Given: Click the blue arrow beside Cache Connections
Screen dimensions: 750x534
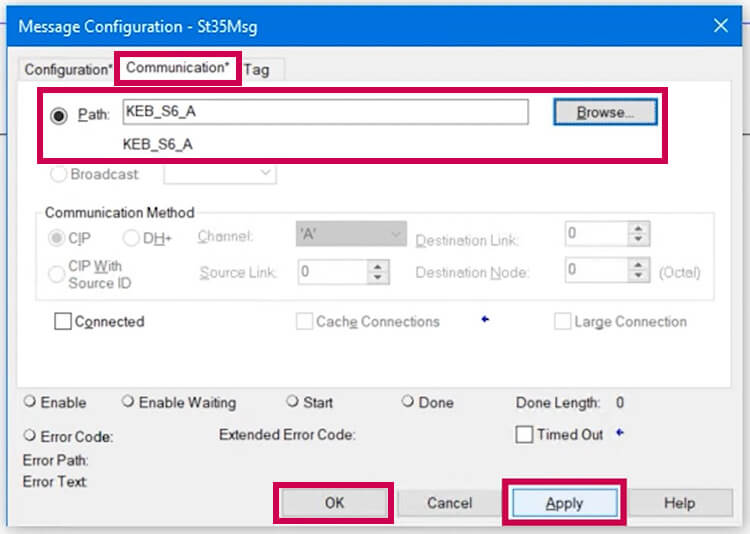Looking at the screenshot, I should pyautogui.click(x=485, y=319).
